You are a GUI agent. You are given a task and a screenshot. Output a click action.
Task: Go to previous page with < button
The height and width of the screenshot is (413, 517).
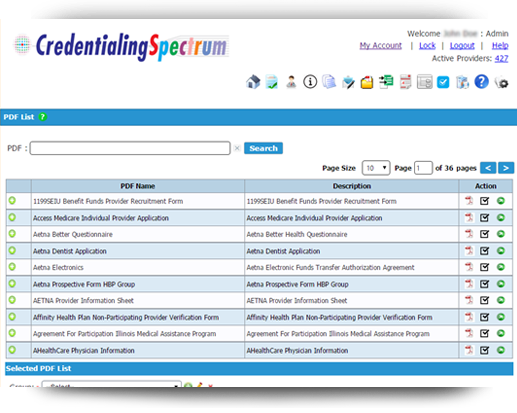tap(488, 168)
